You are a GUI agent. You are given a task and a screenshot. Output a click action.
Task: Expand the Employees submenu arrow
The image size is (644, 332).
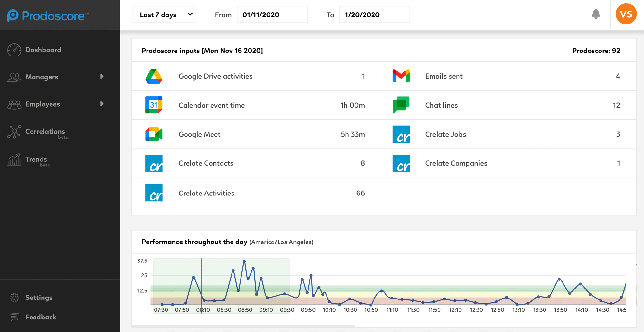tap(102, 104)
